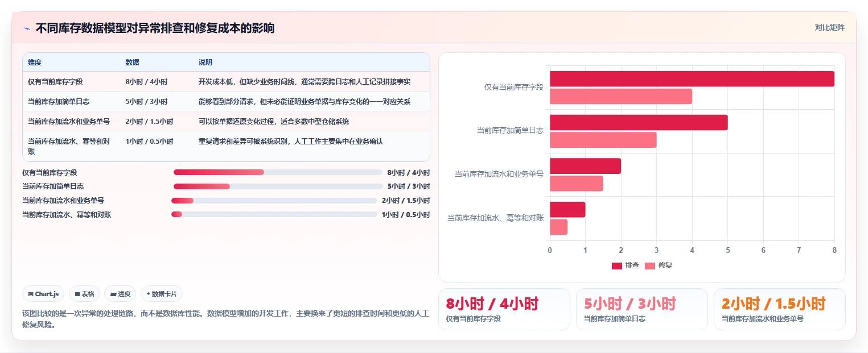Viewport: 868px width, 353px height.
Task: Click progress row label 仅有当前库存字段
Action: tap(50, 172)
